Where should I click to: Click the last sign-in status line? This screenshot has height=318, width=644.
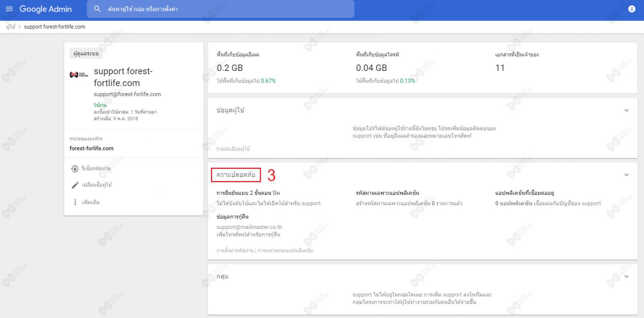point(125,112)
